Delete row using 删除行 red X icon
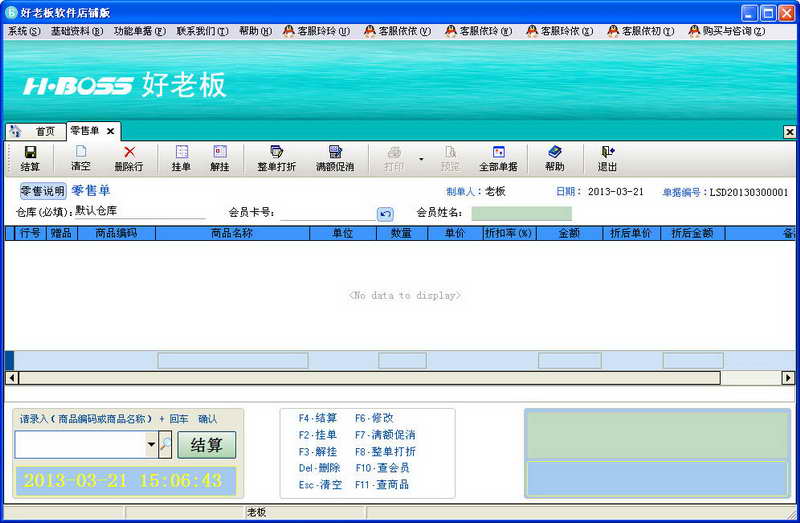The image size is (800, 523). pos(130,152)
